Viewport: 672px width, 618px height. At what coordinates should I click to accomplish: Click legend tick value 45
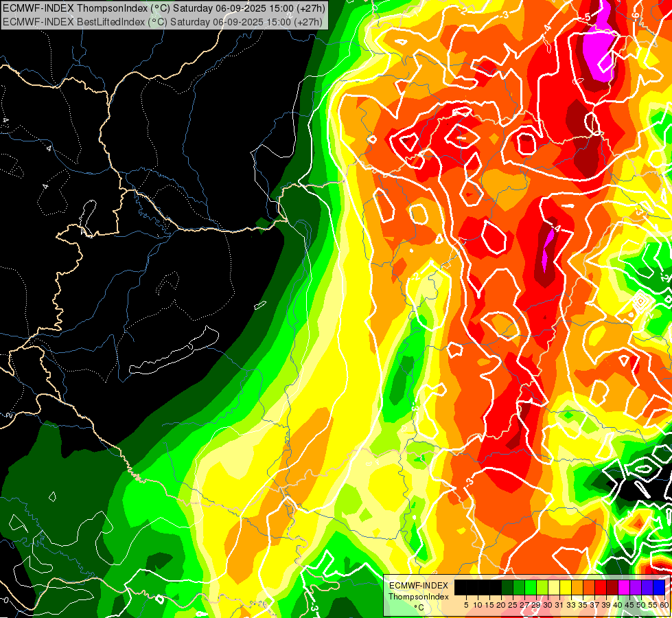tap(629, 605)
